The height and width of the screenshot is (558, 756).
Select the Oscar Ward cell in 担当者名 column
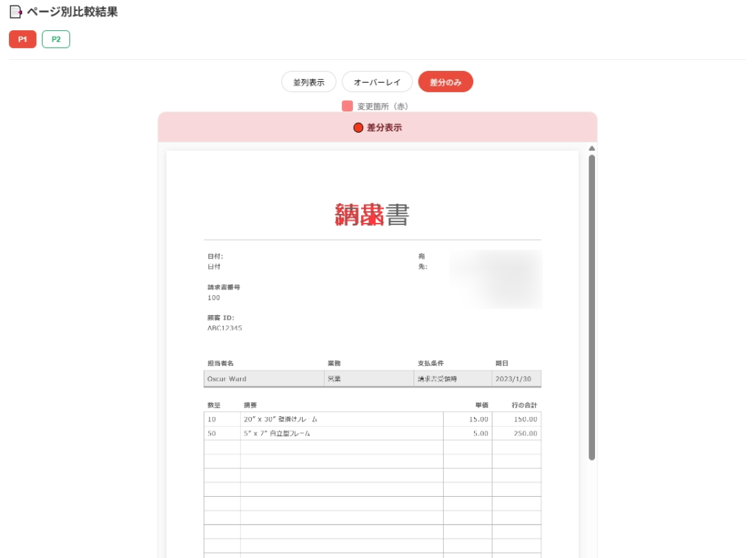tap(229, 379)
